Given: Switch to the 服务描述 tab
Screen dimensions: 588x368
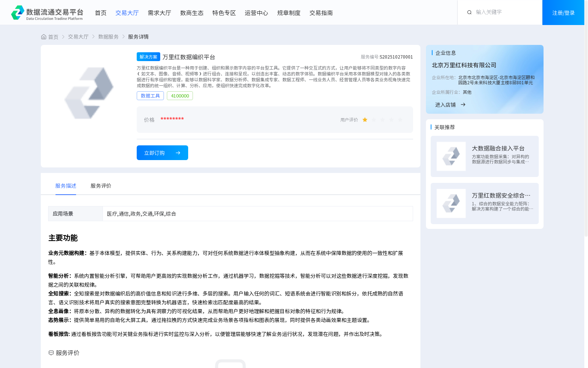Looking at the screenshot, I should click(66, 186).
